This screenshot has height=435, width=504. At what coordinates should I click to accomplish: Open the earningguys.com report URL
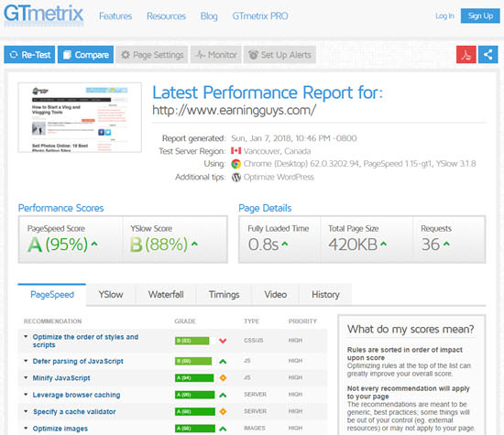point(234,110)
